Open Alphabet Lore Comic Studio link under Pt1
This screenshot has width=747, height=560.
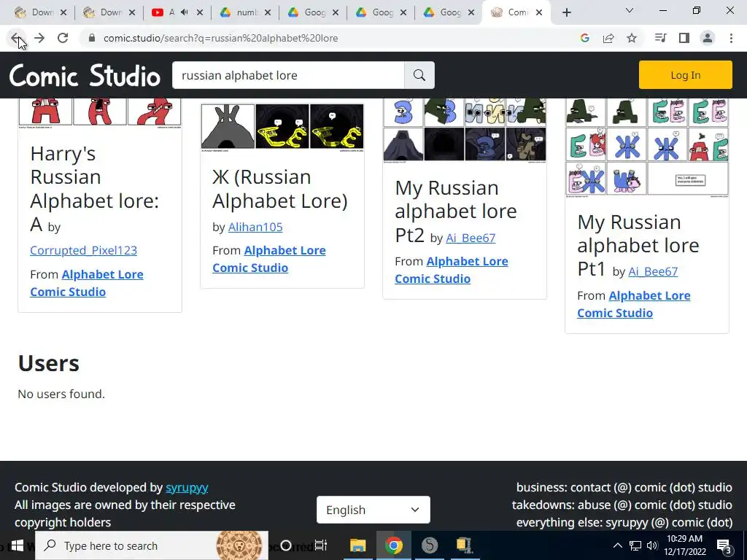pyautogui.click(x=634, y=304)
